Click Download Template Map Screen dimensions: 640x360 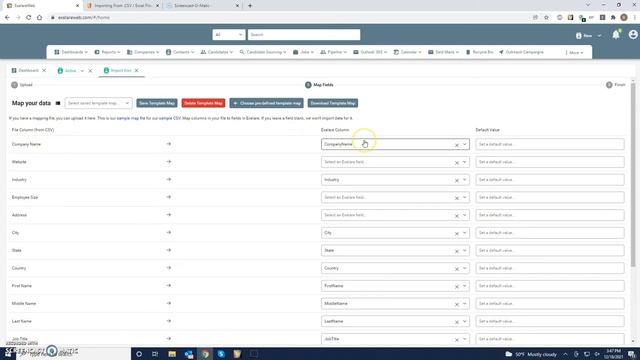tap(333, 103)
